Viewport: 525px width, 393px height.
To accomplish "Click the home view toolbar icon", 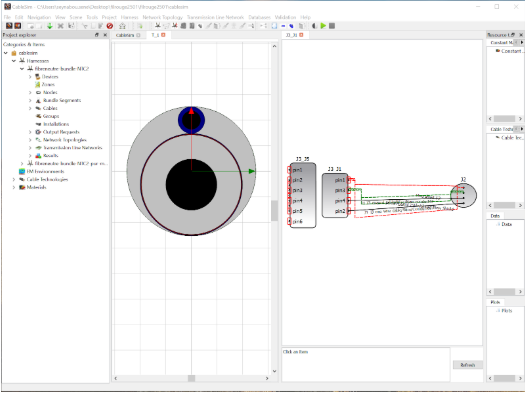I will click(122, 26).
